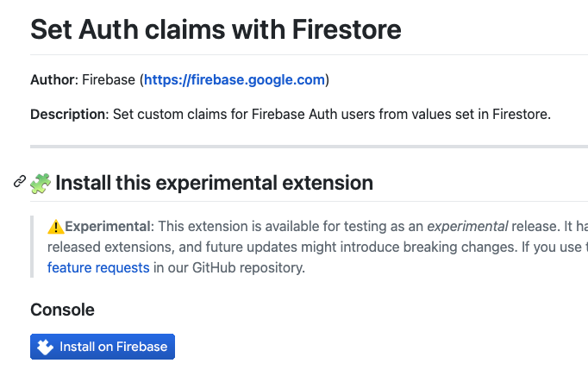Click the Console subheading
The width and height of the screenshot is (588, 382).
pyautogui.click(x=62, y=310)
